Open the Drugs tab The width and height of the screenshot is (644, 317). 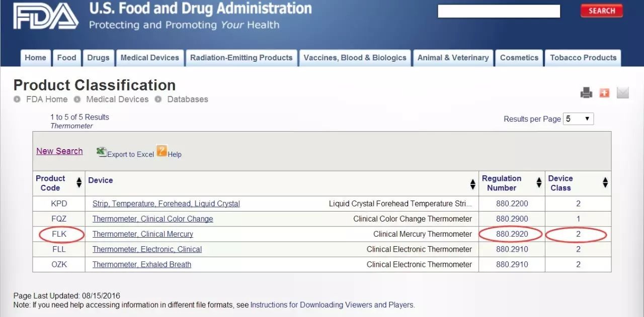pos(98,58)
